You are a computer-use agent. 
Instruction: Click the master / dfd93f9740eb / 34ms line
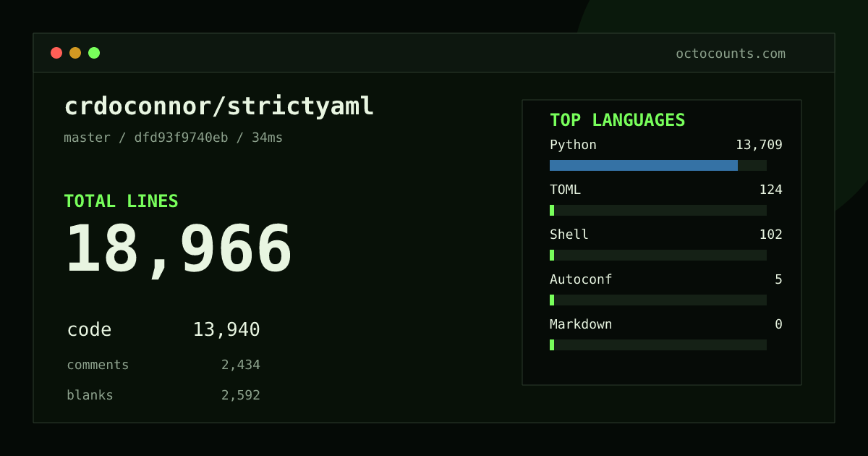174,138
